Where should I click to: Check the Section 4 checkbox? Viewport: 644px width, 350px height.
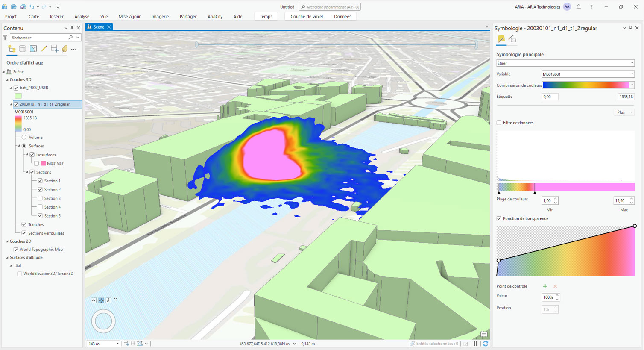40,207
